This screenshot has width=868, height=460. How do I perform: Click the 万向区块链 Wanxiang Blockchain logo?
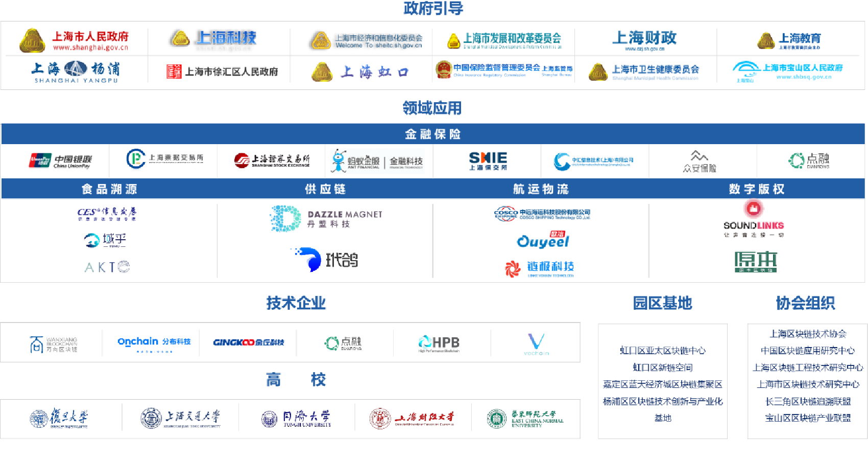(54, 344)
